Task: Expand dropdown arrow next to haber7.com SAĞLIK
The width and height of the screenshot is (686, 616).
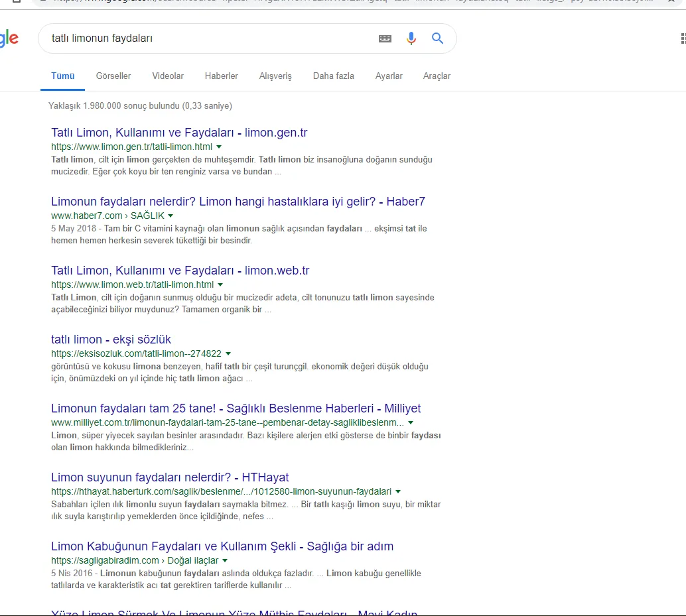Action: (171, 216)
